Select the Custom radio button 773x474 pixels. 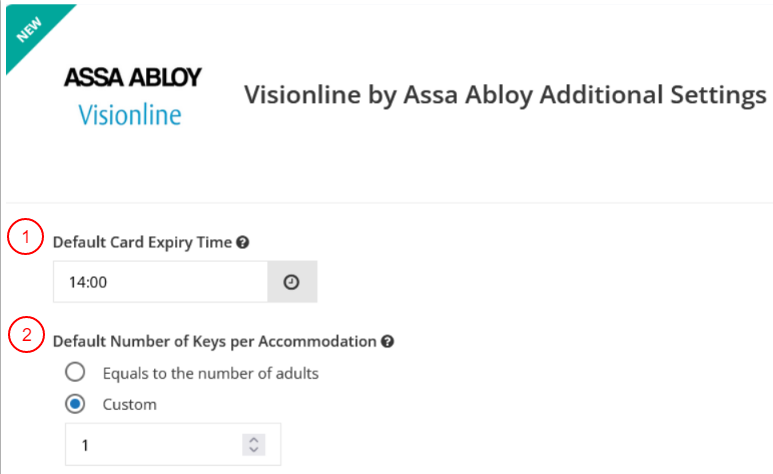pos(74,405)
